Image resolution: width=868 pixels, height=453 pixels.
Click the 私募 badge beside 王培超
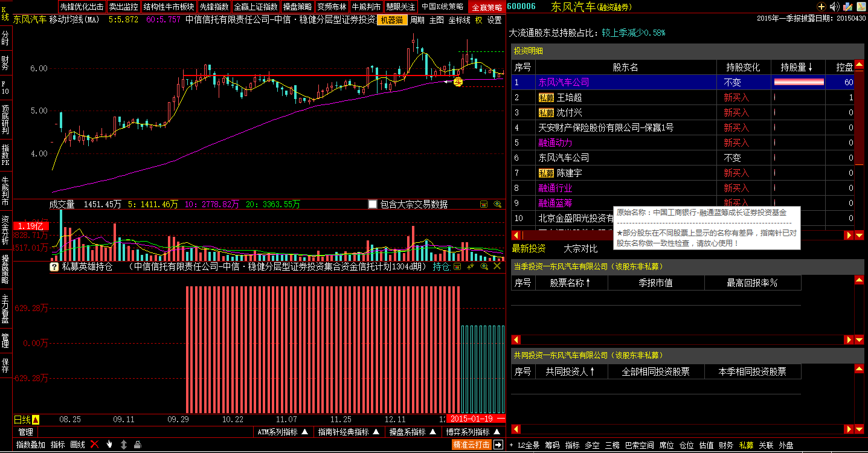[546, 97]
